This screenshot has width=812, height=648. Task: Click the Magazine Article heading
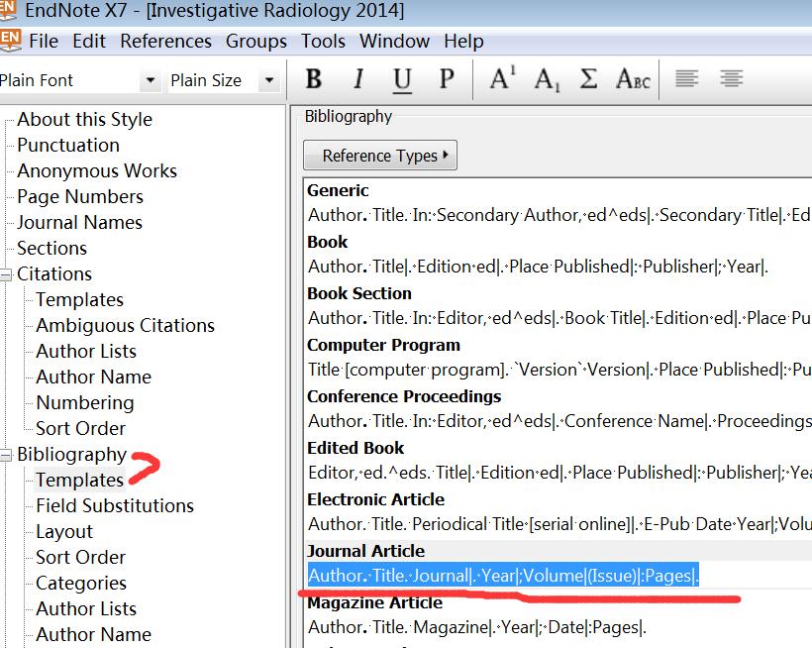(375, 602)
